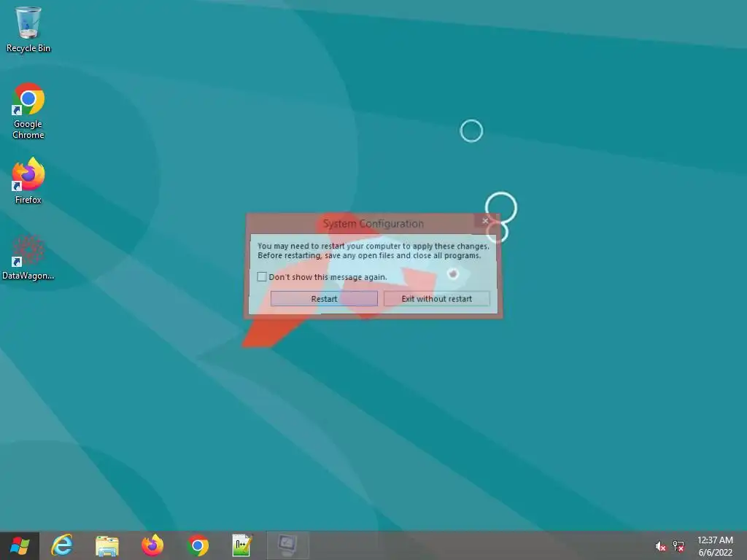Select the Firefox desktop shortcut
This screenshot has height=560, width=747.
[x=28, y=181]
